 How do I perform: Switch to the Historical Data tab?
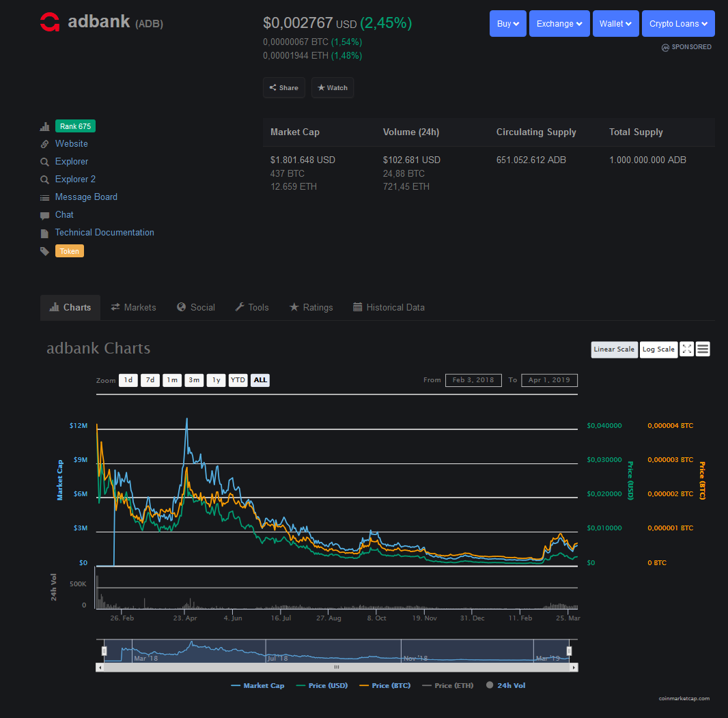coord(389,307)
